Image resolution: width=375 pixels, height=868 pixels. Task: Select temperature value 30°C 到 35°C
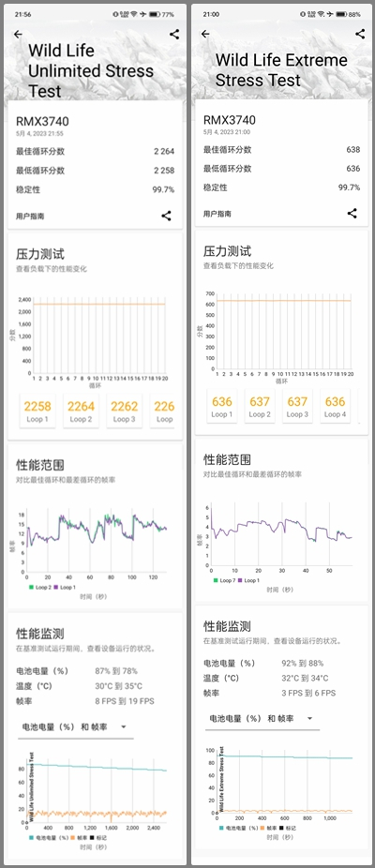(x=118, y=686)
